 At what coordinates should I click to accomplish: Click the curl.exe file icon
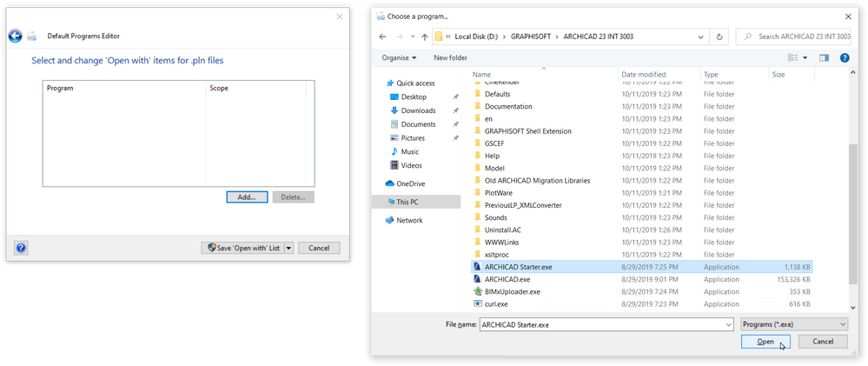(478, 304)
